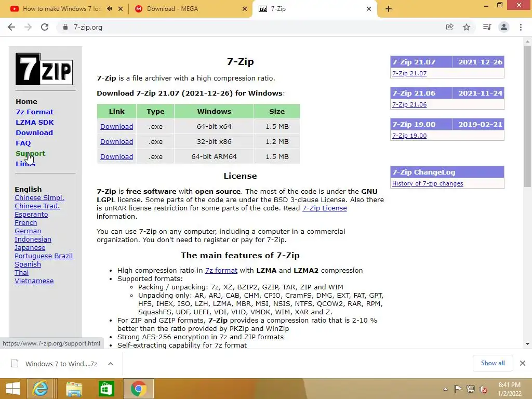Screen dimensions: 532x399
Task: Switch language to Japanese
Action: coord(30,248)
